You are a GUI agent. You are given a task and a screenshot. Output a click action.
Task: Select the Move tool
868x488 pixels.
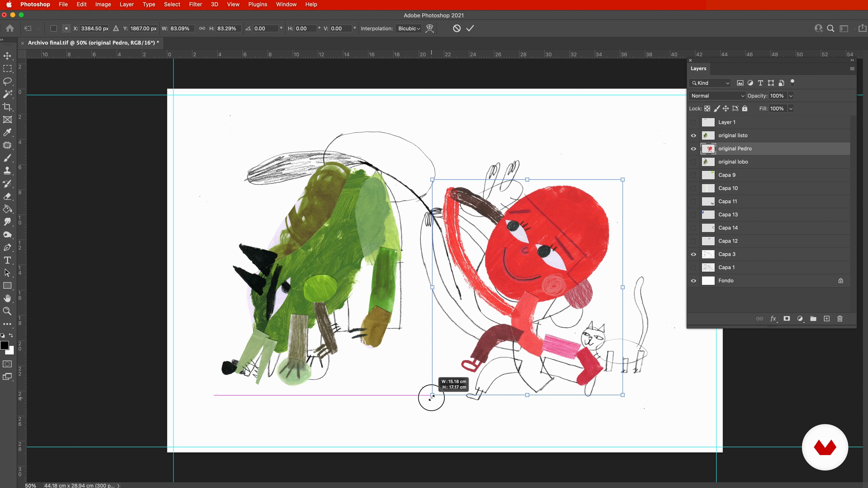7,56
